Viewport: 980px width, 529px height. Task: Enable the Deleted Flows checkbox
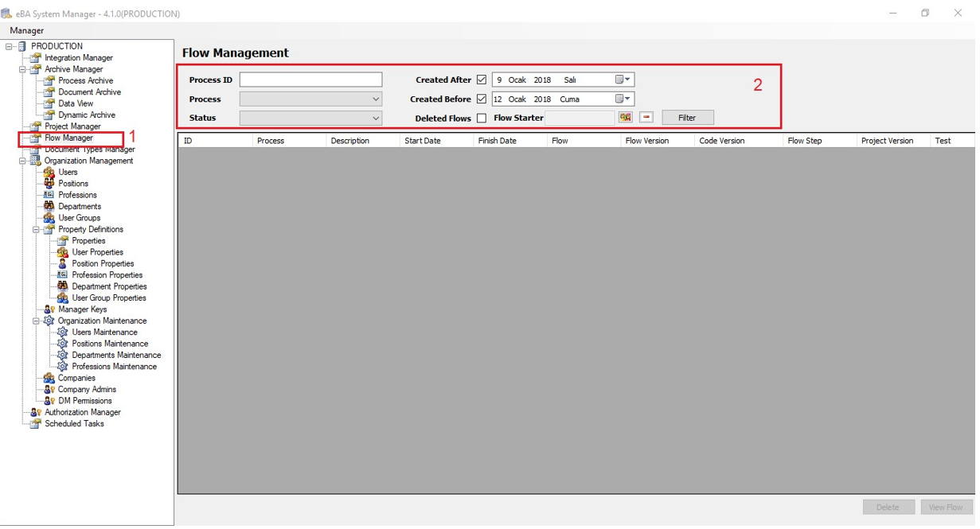pyautogui.click(x=482, y=119)
